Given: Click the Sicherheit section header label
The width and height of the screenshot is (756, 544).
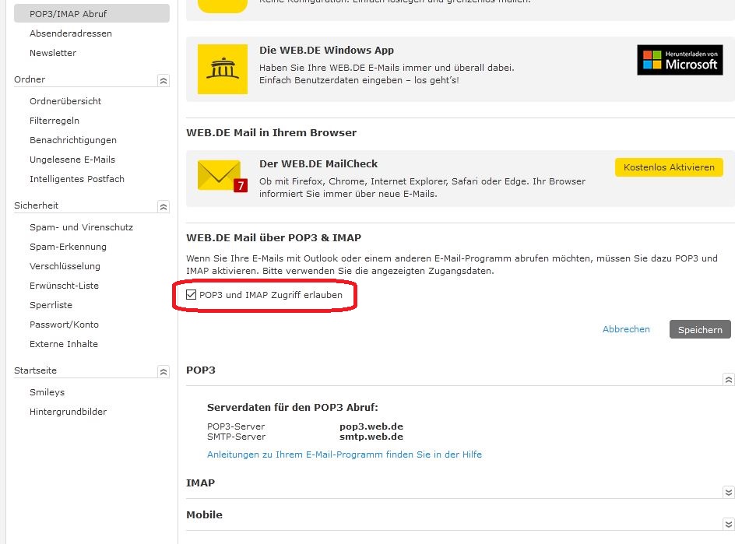Looking at the screenshot, I should [36, 205].
